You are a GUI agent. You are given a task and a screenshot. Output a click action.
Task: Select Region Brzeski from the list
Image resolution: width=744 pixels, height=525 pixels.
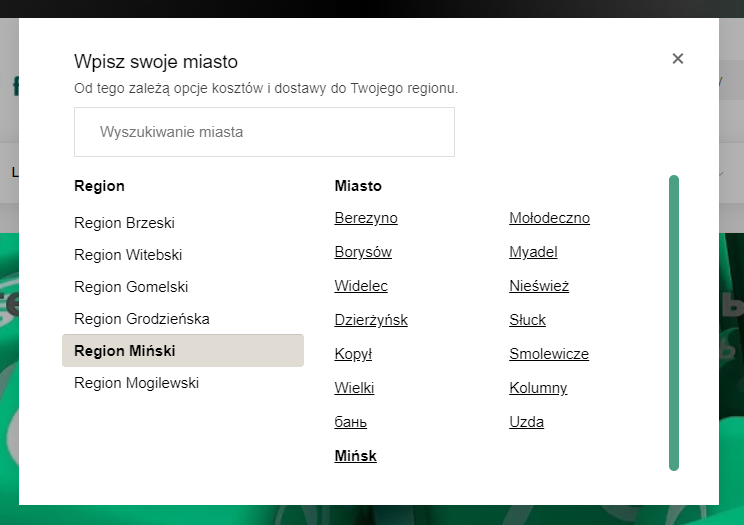(x=124, y=223)
